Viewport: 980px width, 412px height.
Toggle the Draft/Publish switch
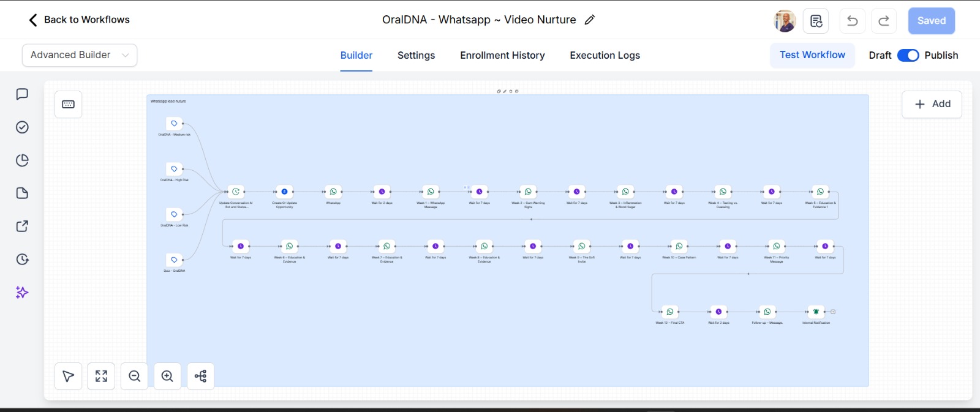click(908, 55)
